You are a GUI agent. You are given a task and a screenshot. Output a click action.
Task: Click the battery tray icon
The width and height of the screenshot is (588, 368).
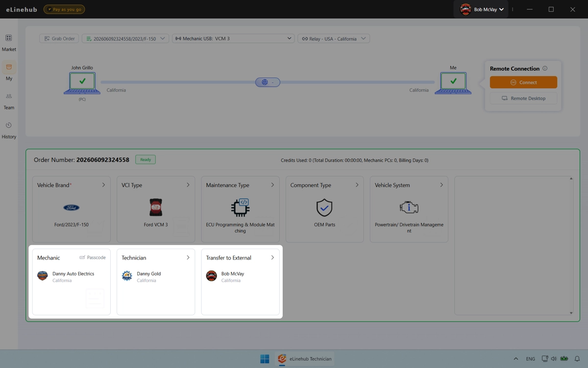[564, 359]
